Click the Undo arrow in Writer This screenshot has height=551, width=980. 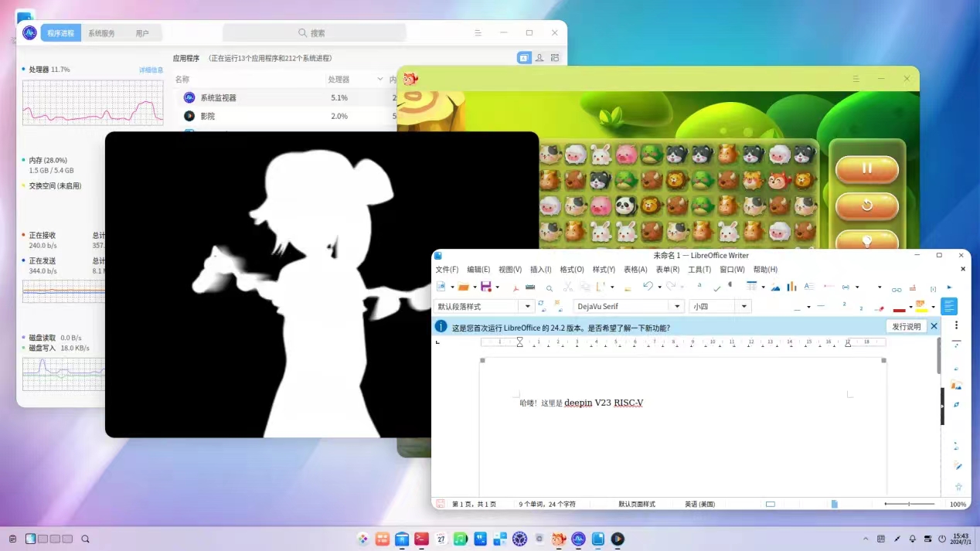point(648,286)
